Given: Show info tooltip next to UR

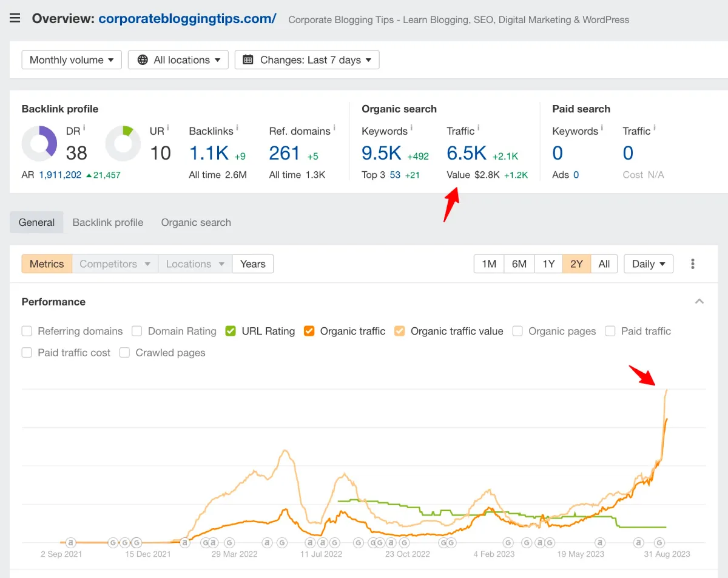Looking at the screenshot, I should pyautogui.click(x=167, y=127).
